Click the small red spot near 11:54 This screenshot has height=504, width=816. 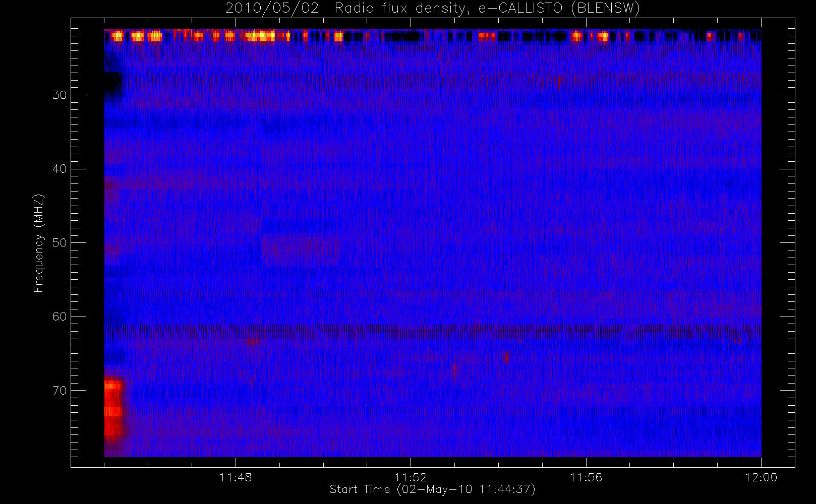506,357
